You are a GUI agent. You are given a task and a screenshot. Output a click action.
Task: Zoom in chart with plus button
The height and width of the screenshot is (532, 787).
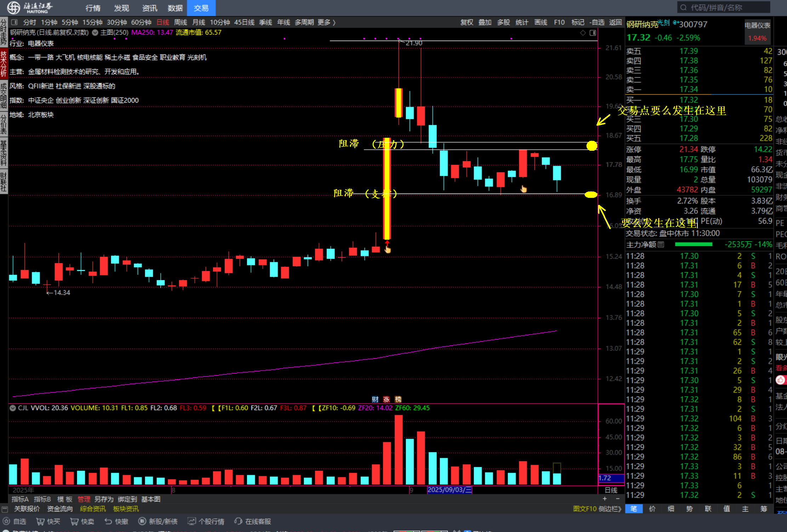point(605,499)
